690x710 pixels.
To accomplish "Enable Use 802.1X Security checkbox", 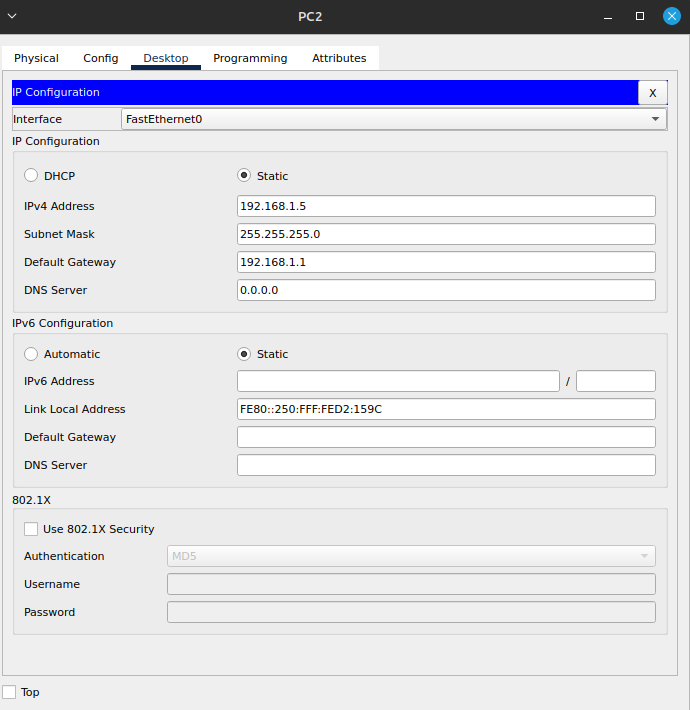I will (x=31, y=529).
